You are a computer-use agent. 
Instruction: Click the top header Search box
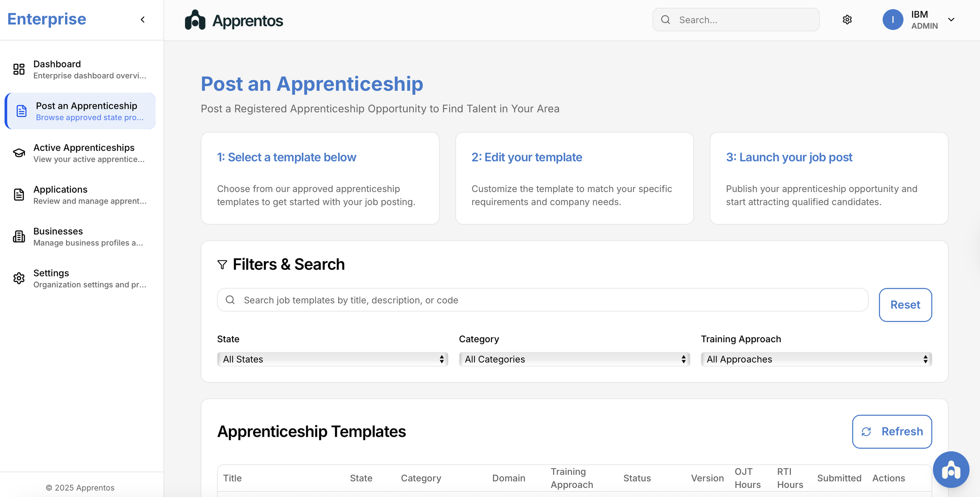click(x=735, y=20)
